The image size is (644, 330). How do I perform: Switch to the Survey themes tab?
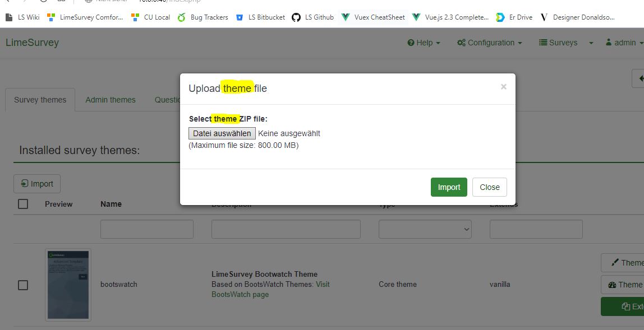tap(40, 100)
